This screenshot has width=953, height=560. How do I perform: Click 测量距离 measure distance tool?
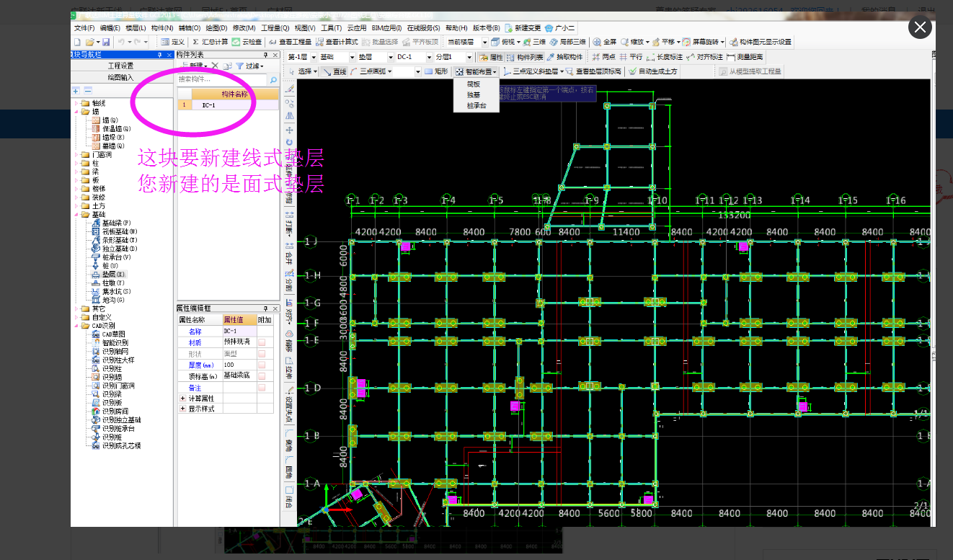[x=745, y=56]
